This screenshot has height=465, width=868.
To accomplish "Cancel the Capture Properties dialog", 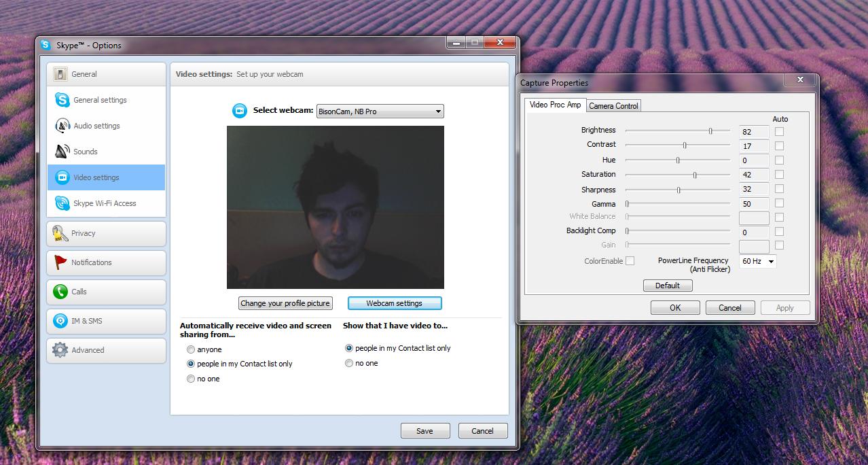I will pos(730,308).
